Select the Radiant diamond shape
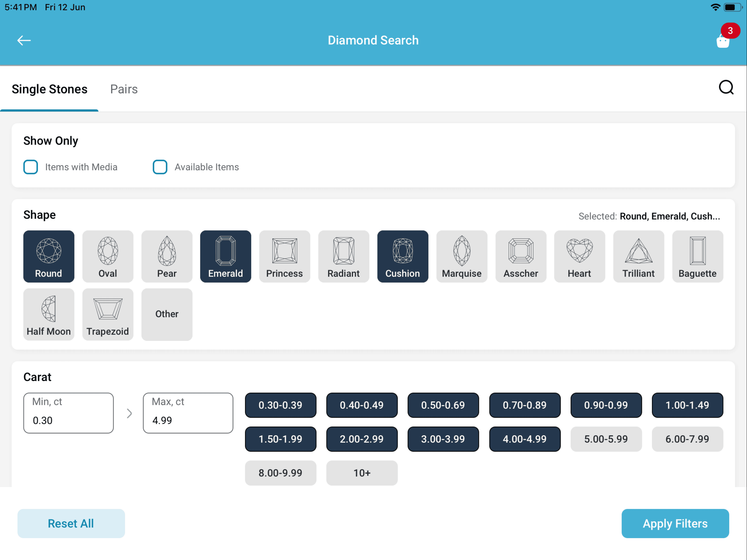 click(x=344, y=256)
